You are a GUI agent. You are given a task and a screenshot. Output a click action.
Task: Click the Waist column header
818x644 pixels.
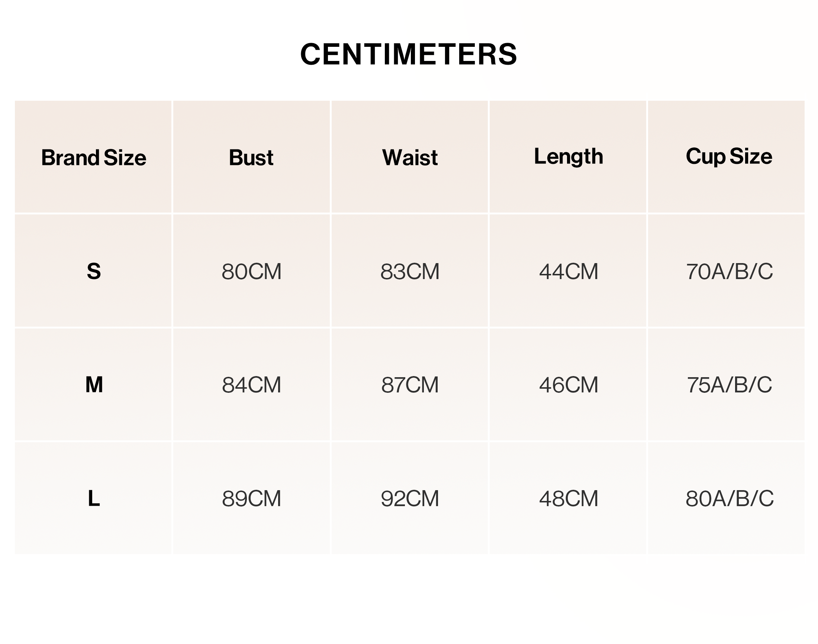tap(410, 157)
